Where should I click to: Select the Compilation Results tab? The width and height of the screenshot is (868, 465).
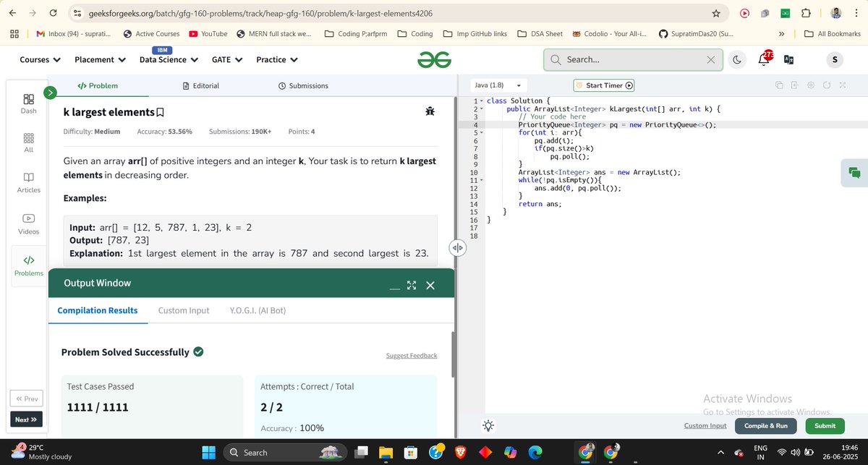point(98,310)
